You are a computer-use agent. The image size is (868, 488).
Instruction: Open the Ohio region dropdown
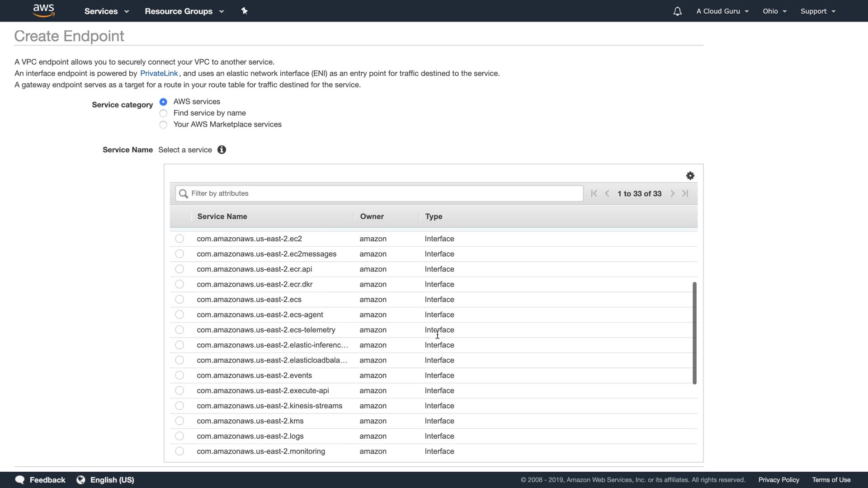(x=774, y=11)
